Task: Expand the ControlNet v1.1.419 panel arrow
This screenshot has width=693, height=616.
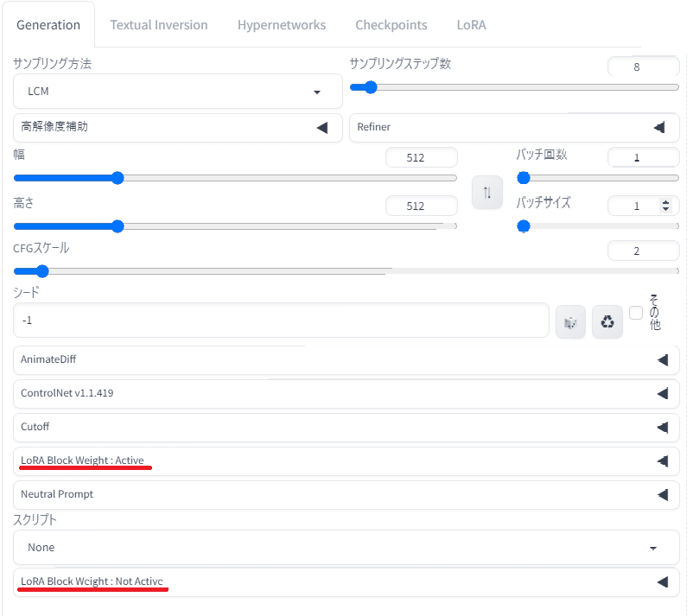Action: click(662, 393)
